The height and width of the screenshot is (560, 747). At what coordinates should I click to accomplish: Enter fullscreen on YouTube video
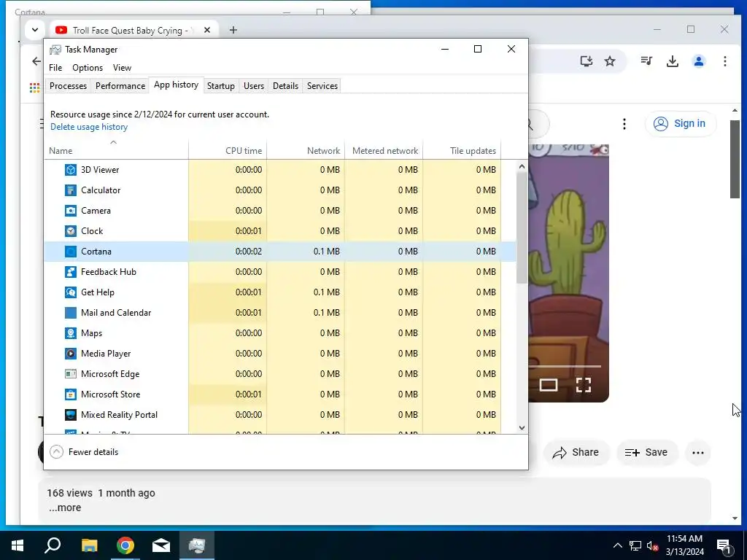coord(584,385)
